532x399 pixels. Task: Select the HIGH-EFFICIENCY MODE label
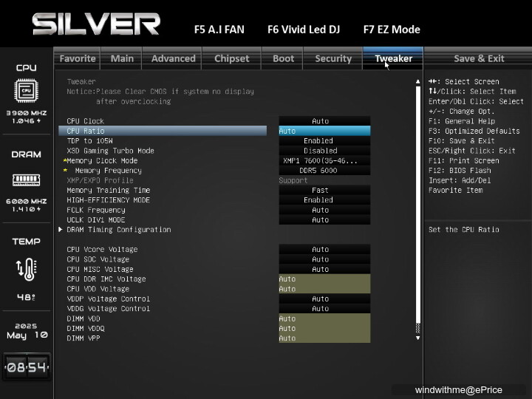(x=108, y=199)
